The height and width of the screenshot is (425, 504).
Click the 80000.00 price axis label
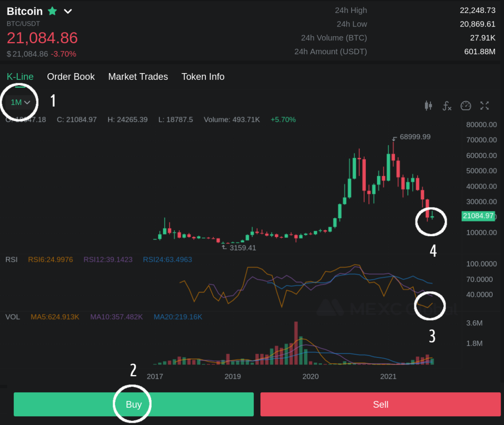pyautogui.click(x=481, y=124)
